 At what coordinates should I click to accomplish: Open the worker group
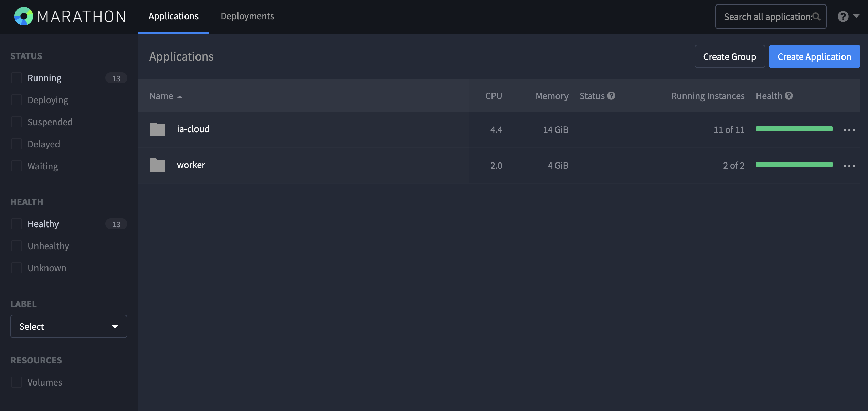click(x=191, y=165)
